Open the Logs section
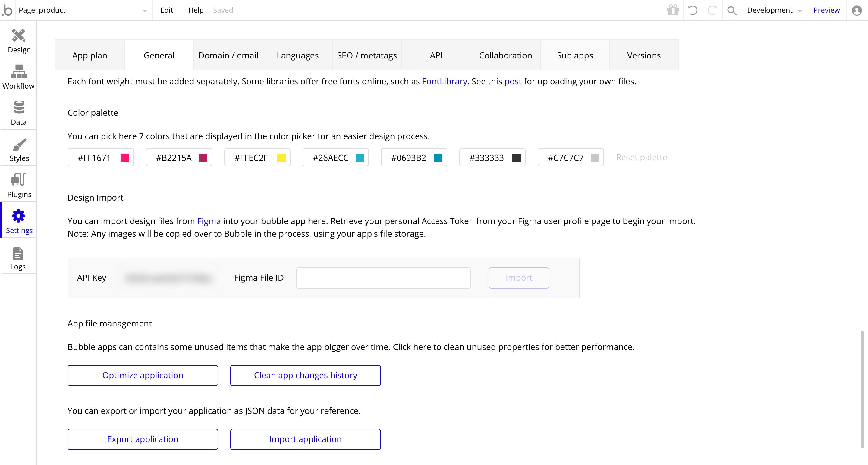Screen dimensions: 868x465 [x=18, y=258]
